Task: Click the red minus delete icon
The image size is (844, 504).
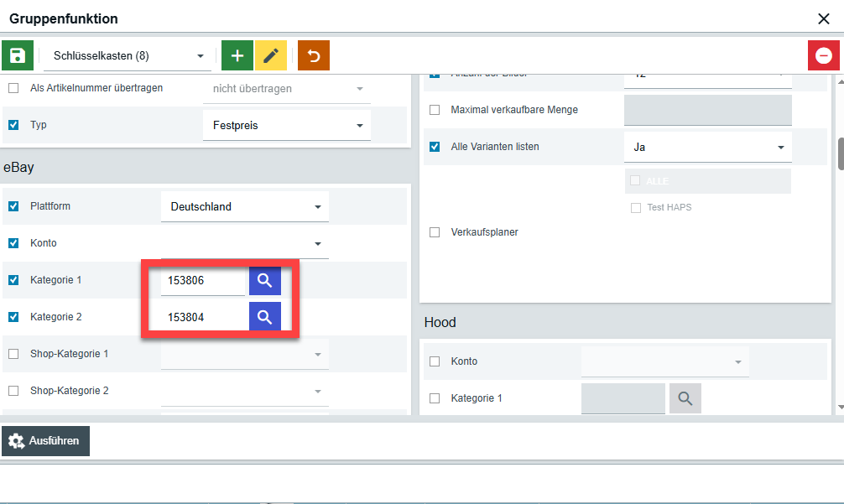Action: point(823,55)
